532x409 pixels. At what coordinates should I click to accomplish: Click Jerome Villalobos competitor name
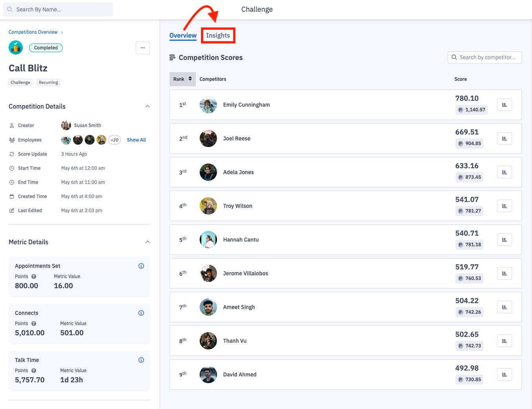(x=246, y=273)
